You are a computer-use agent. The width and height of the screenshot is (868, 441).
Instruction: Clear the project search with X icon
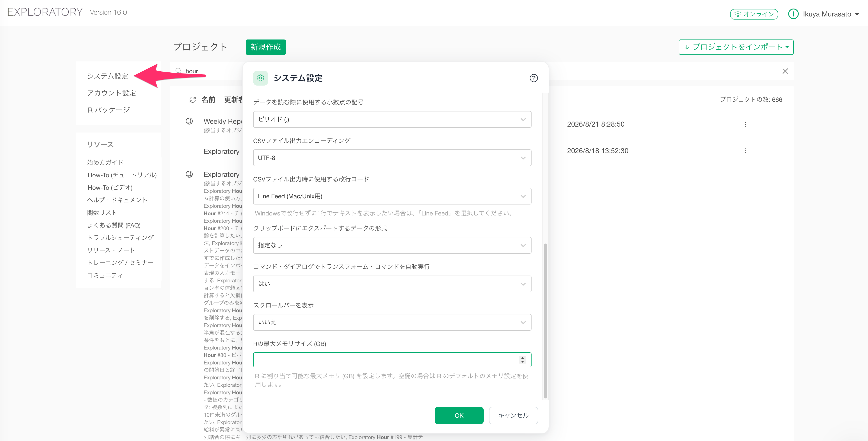point(785,71)
